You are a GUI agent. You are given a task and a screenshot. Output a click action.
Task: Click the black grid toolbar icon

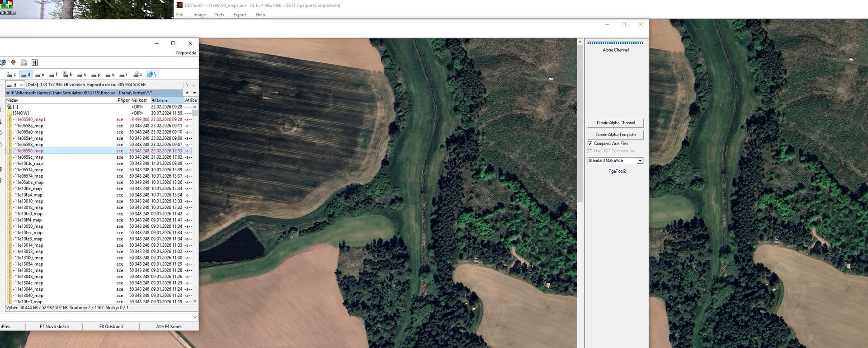(x=35, y=62)
